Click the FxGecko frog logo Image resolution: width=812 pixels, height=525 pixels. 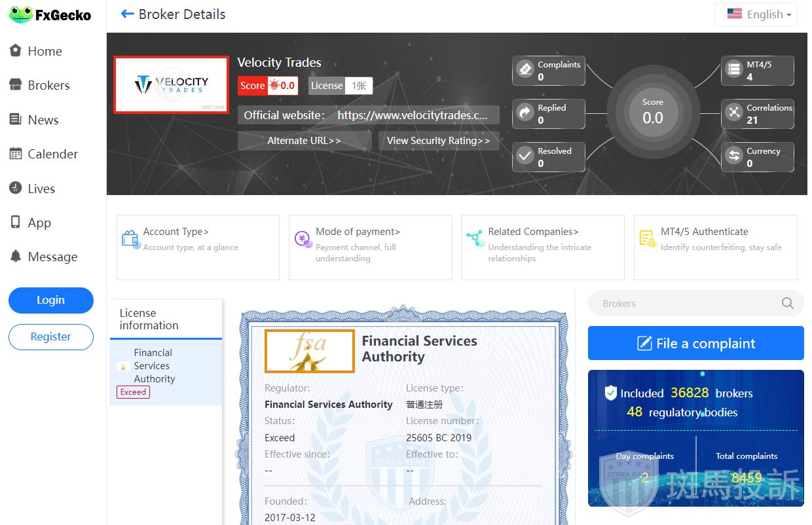[x=21, y=14]
